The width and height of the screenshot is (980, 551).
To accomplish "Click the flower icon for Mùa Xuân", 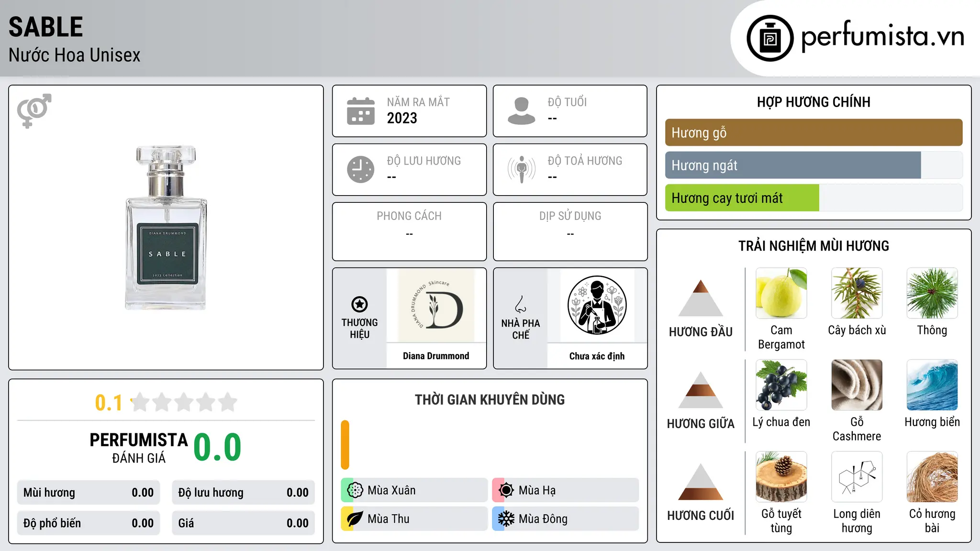I will coord(355,490).
